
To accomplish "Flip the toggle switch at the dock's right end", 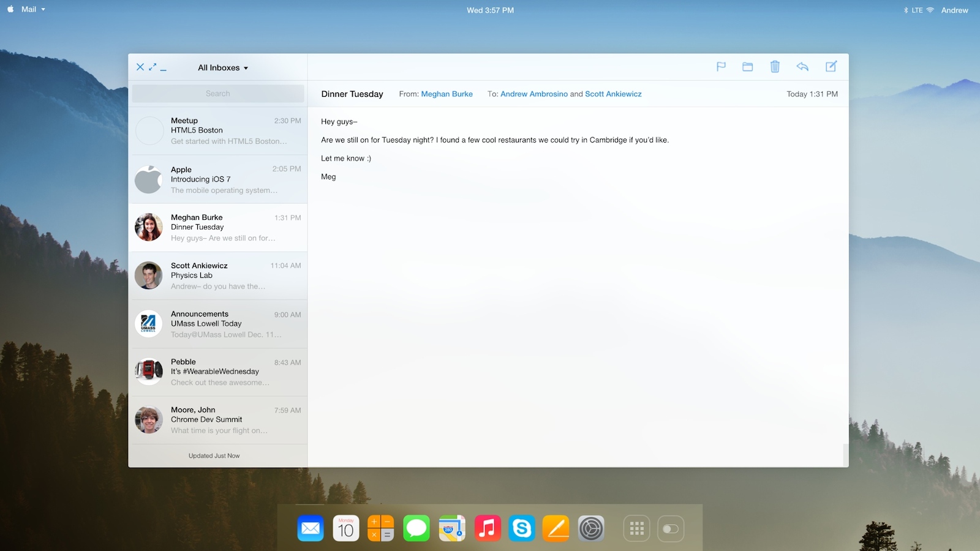I will coord(670,527).
